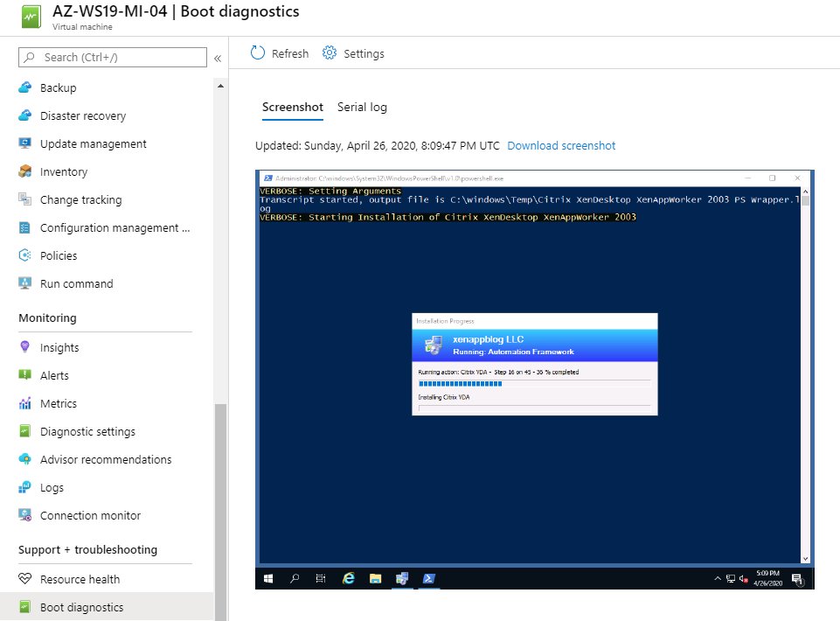Image resolution: width=840 pixels, height=621 pixels.
Task: Open Settings in toolbar
Action: tap(353, 53)
